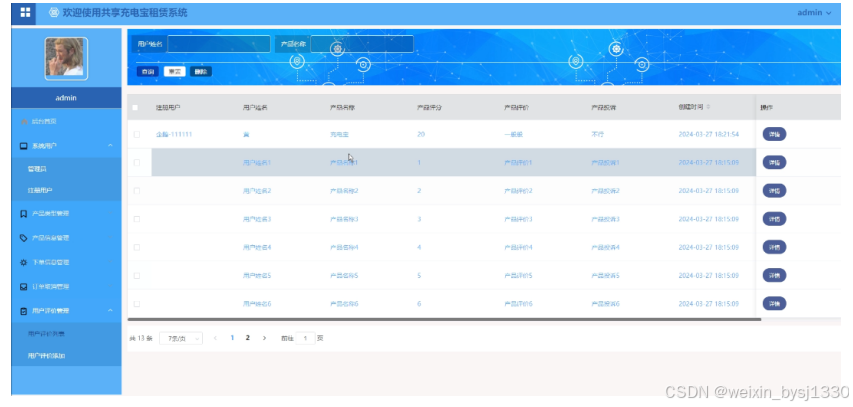Screen dimensions: 853x407
Task: Select page 1 in pagination
Action: [232, 338]
